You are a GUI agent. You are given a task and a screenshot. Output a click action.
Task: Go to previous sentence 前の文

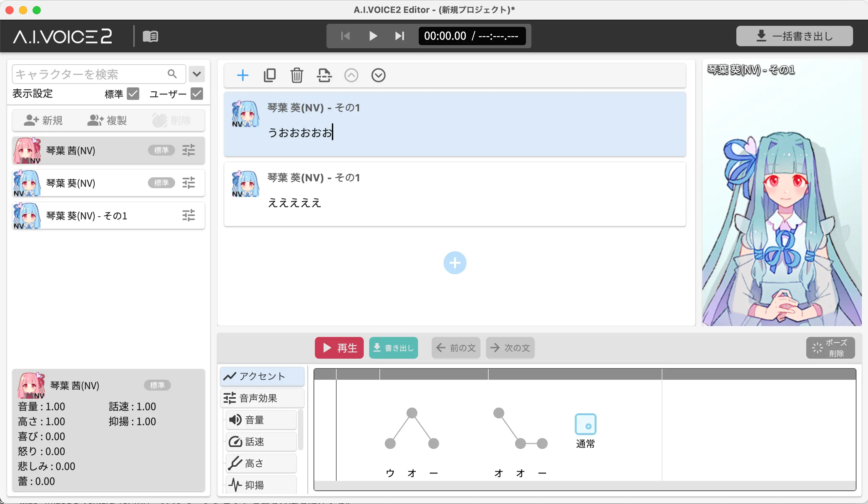pos(456,347)
